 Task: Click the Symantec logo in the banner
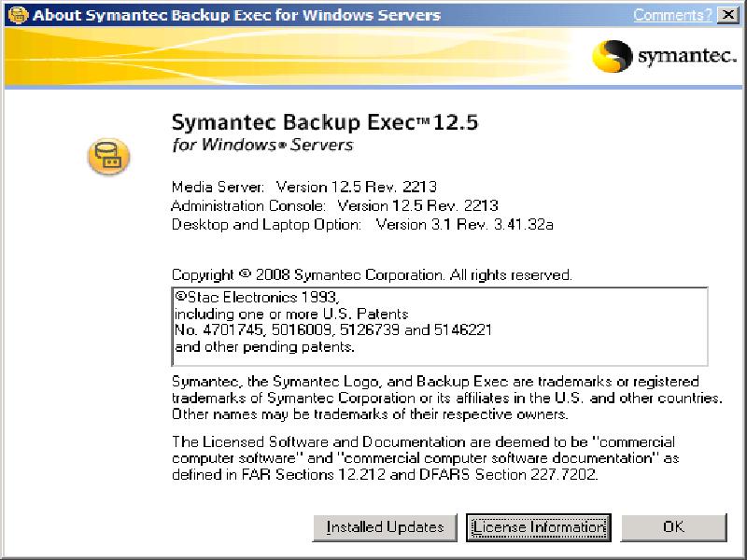point(661,58)
